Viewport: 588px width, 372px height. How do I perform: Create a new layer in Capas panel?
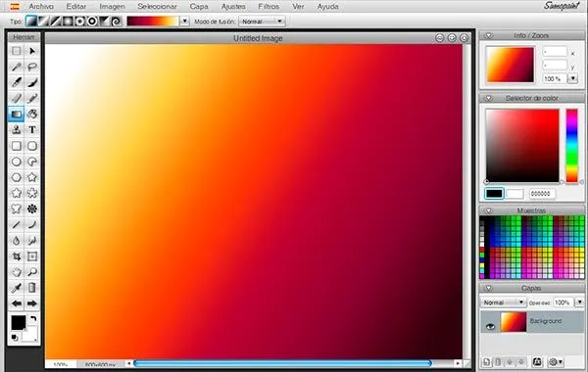coord(486,362)
